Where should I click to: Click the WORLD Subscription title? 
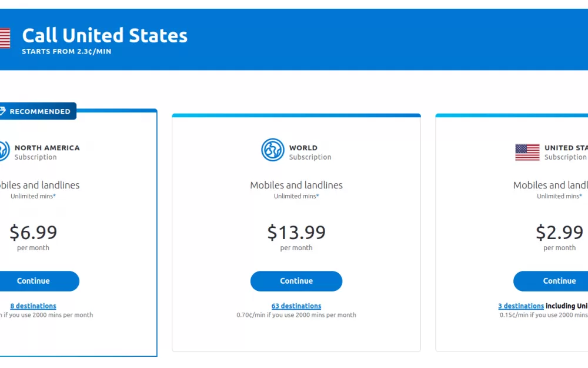pyautogui.click(x=310, y=152)
